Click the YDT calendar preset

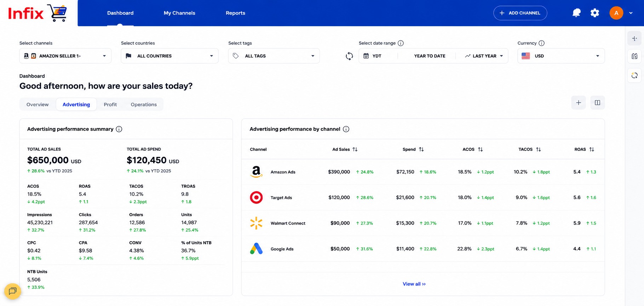pyautogui.click(x=373, y=56)
